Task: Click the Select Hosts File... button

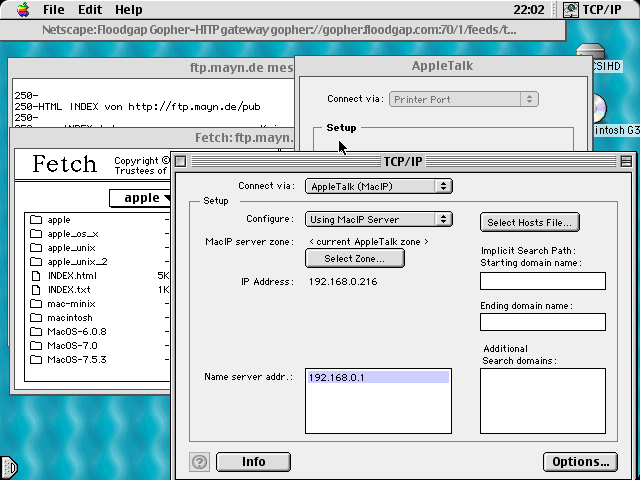Action: 530,222
